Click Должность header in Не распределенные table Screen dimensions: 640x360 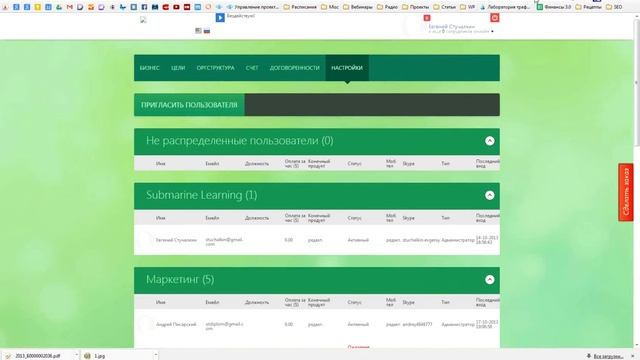pos(257,164)
